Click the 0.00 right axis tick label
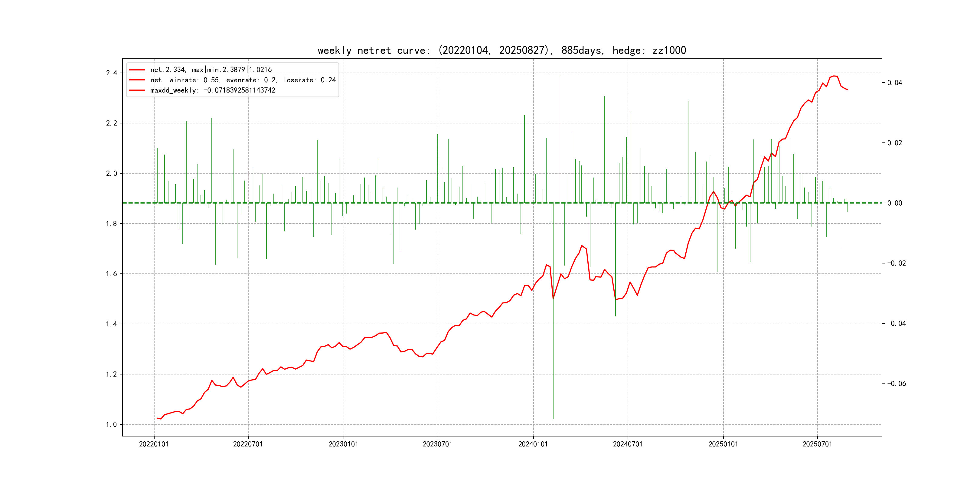Image resolution: width=980 pixels, height=490 pixels. click(894, 203)
